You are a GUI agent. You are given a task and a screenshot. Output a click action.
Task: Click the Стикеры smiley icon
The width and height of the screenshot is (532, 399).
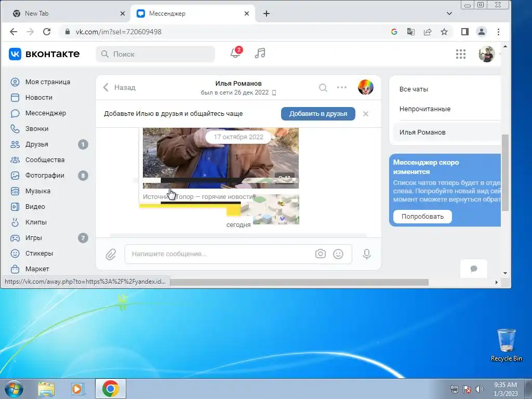(x=15, y=254)
